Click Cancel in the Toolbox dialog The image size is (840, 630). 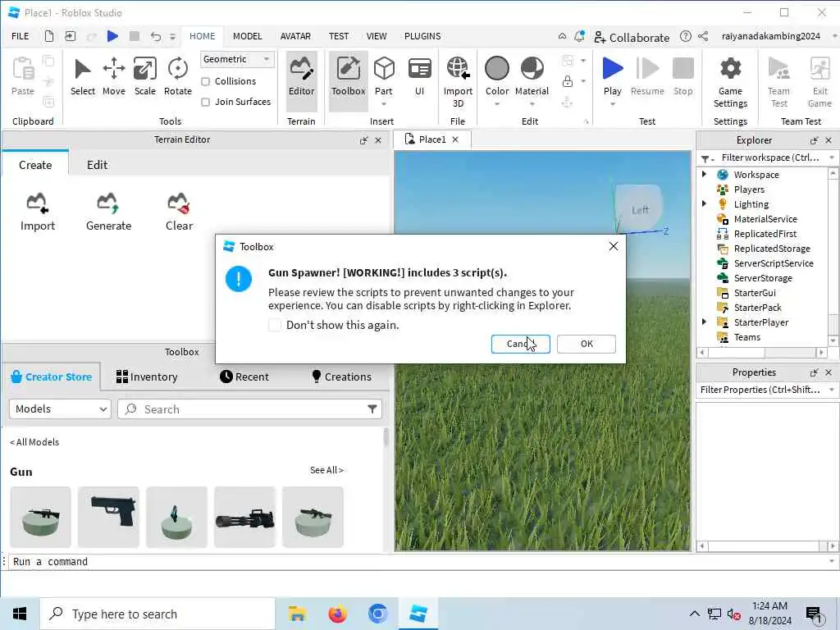[x=521, y=344]
